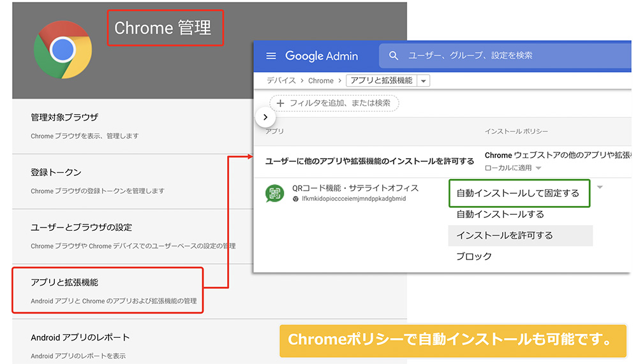This screenshot has width=638, height=364.
Task: Click the Google Admin logo text
Action: coord(322,55)
